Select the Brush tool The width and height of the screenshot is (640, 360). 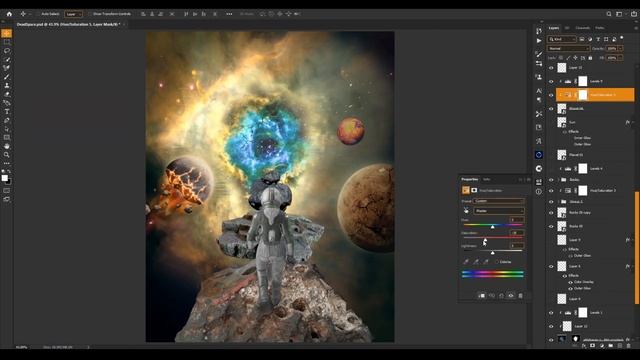7,77
